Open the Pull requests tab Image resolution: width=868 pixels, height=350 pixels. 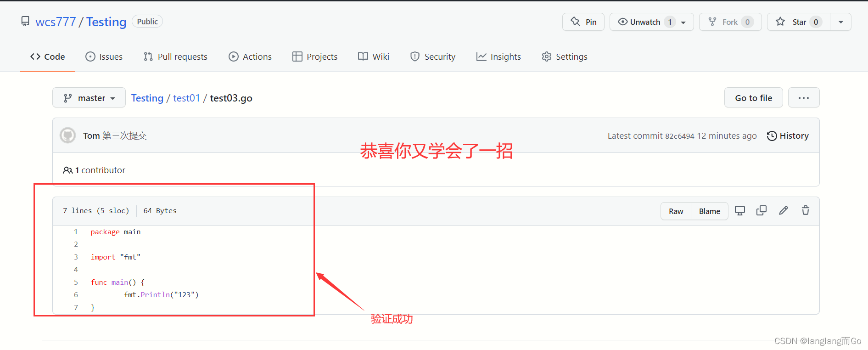(x=175, y=56)
